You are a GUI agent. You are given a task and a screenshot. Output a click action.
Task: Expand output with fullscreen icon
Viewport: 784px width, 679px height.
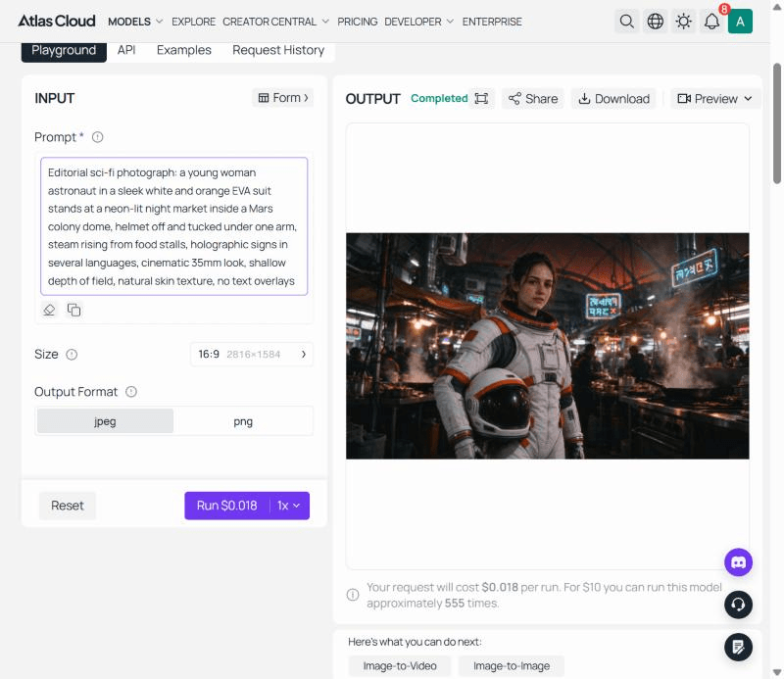pos(481,99)
